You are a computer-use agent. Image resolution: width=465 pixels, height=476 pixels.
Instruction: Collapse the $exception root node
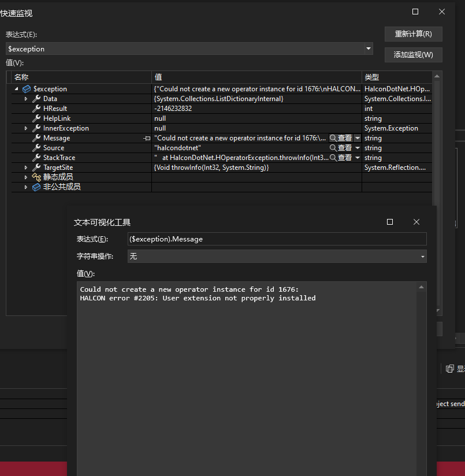pyautogui.click(x=17, y=89)
